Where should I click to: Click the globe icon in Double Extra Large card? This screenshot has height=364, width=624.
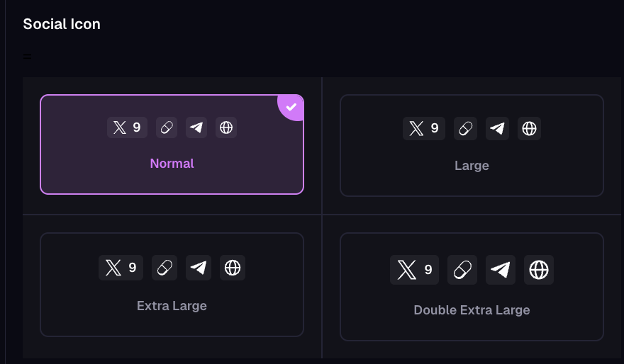(539, 270)
